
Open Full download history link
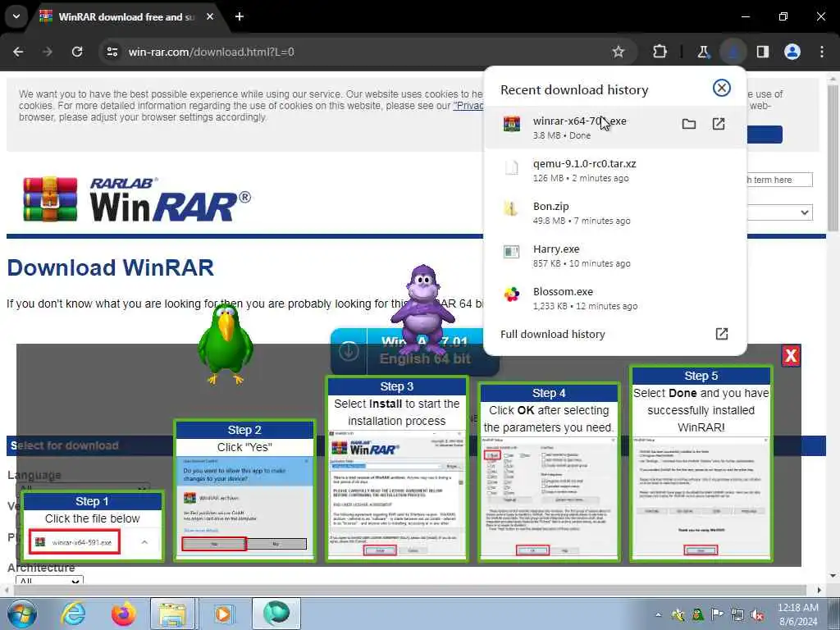tap(552, 335)
